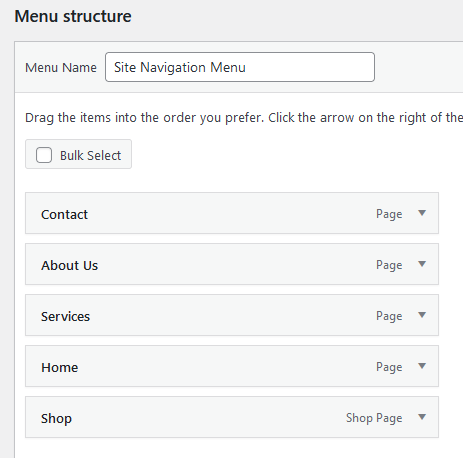Click the Home menu item title
Viewport: 463px width, 458px height.
tap(59, 367)
